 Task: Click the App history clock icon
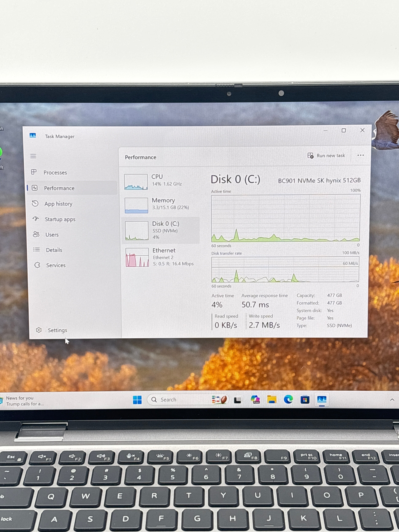(35, 203)
